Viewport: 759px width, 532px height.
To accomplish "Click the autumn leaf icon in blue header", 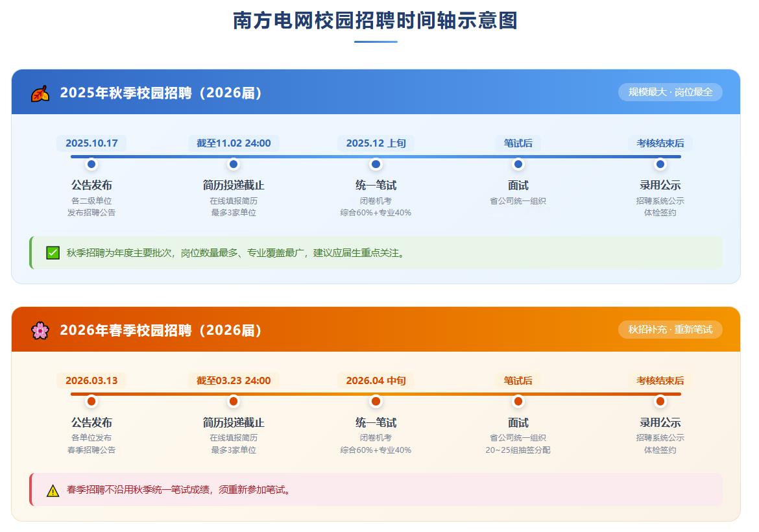I will tap(40, 93).
